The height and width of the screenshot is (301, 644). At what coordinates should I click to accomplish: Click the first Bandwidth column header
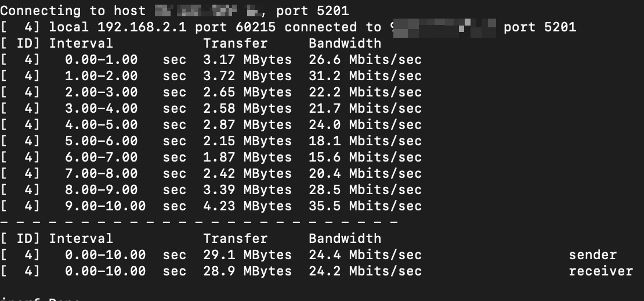click(x=345, y=43)
